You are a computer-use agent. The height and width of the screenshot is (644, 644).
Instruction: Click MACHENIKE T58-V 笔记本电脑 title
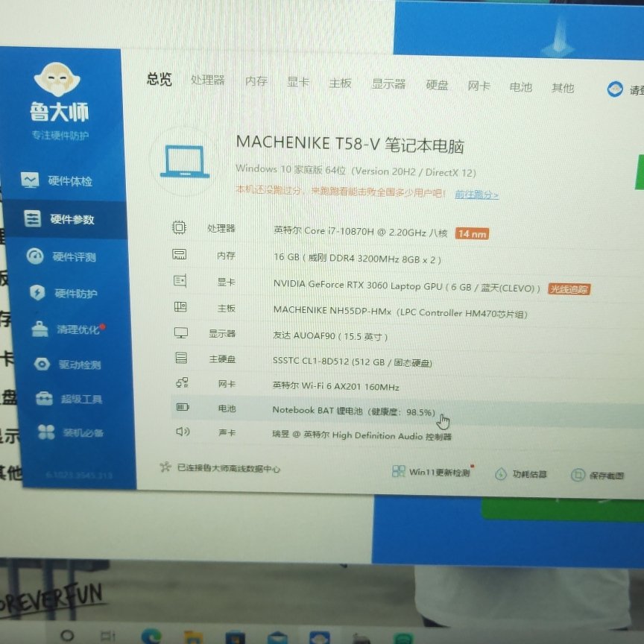[x=350, y=144]
